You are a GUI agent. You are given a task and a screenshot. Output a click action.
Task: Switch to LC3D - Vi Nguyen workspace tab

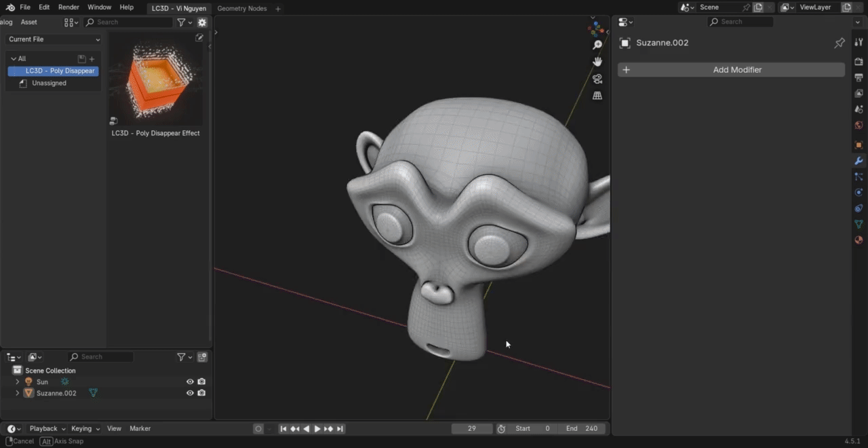click(179, 9)
